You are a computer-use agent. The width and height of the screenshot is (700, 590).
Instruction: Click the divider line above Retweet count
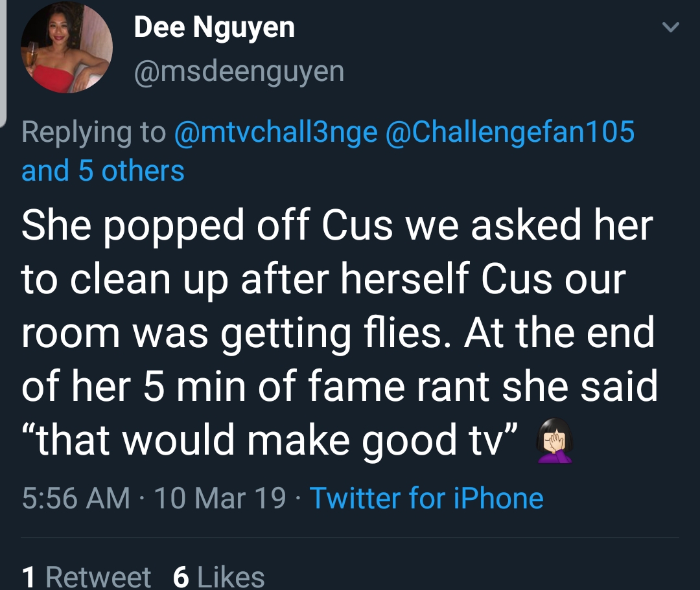[350, 538]
